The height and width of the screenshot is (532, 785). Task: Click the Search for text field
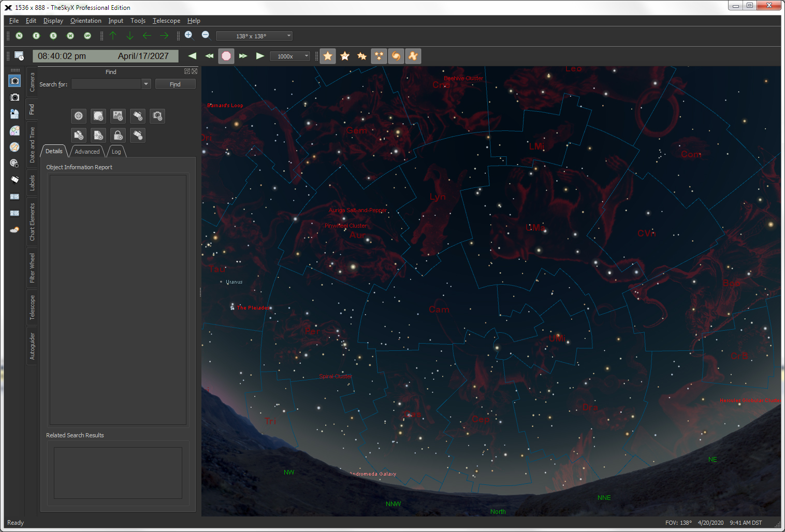coord(106,84)
